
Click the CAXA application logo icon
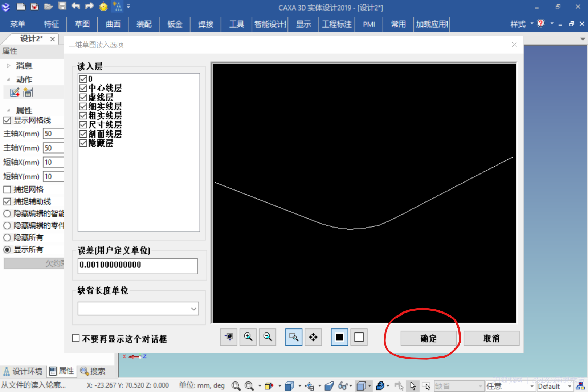pos(6,7)
